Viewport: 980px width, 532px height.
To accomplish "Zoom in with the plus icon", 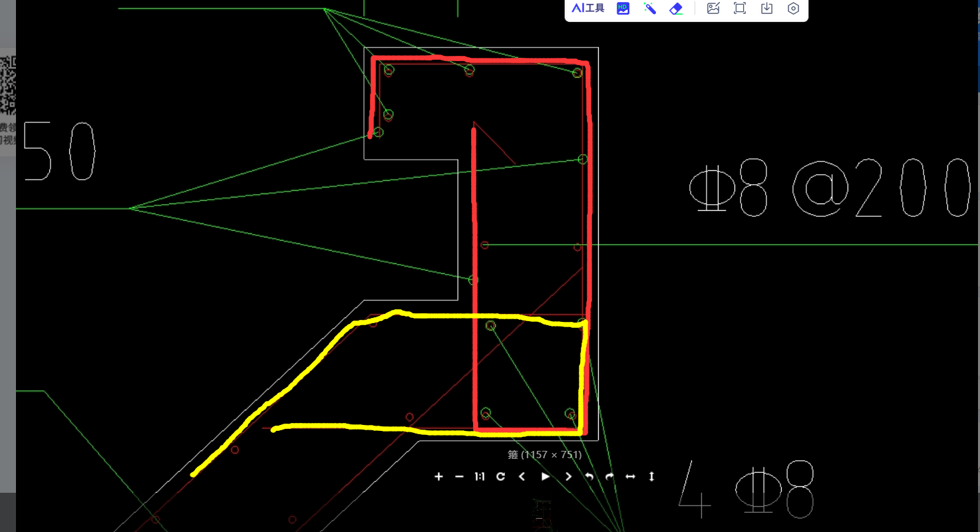I will tap(438, 476).
